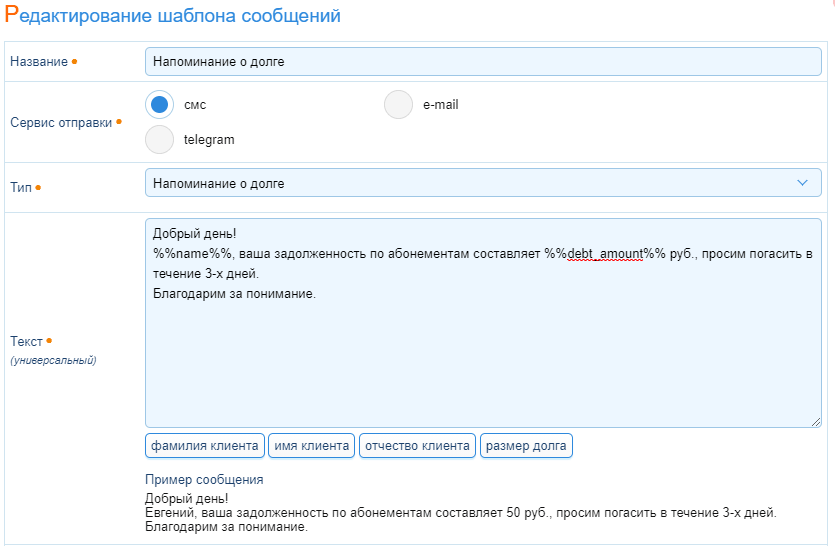Switch sending service to telegram
835x551 pixels.
click(x=160, y=140)
